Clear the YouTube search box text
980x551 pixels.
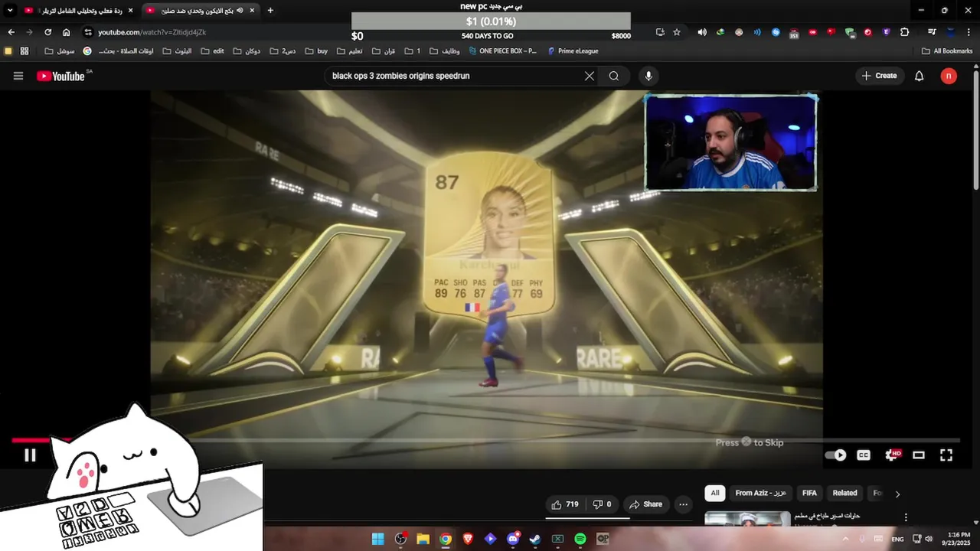click(590, 76)
